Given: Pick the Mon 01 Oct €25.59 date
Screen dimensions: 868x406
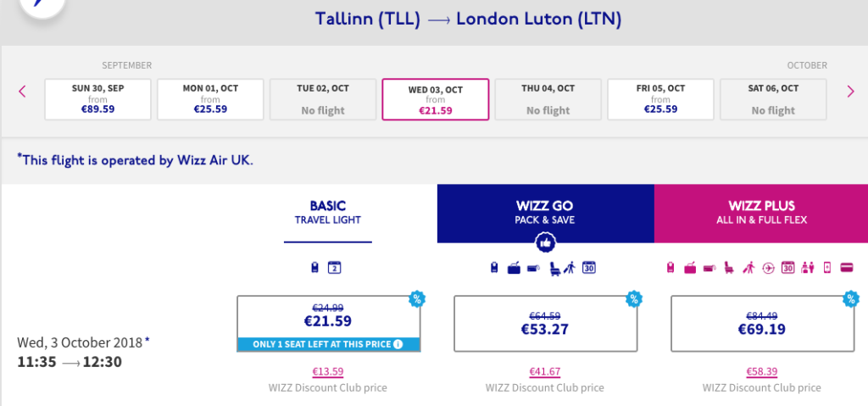Looking at the screenshot, I should click(210, 99).
